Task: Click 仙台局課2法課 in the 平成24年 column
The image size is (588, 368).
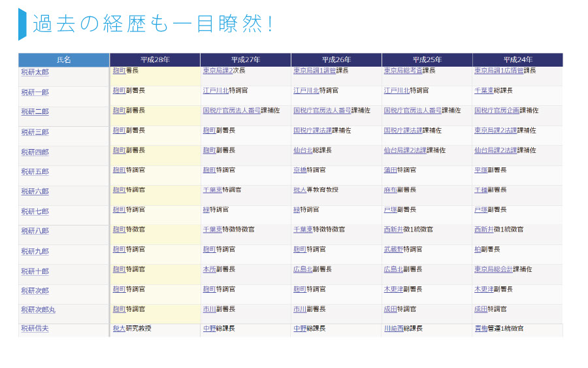Action: (496, 150)
